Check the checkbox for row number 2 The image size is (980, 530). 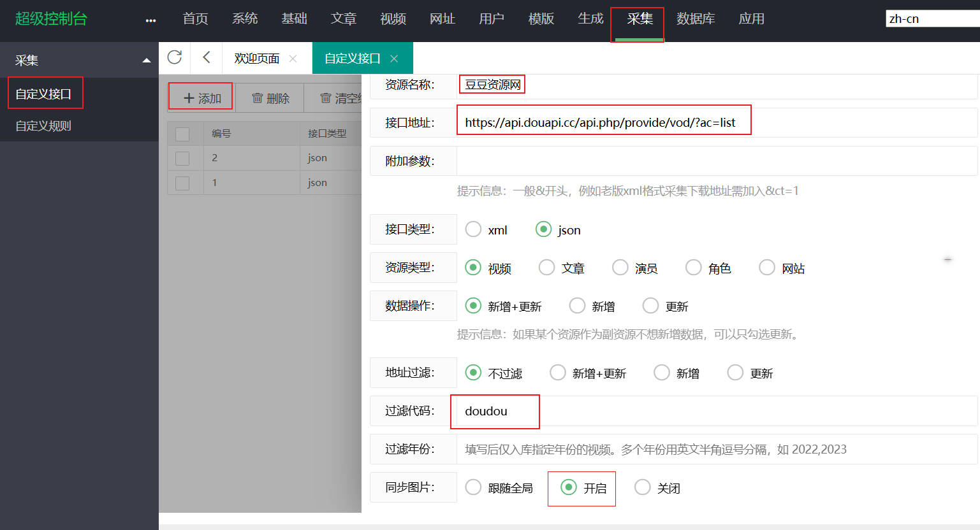point(182,158)
